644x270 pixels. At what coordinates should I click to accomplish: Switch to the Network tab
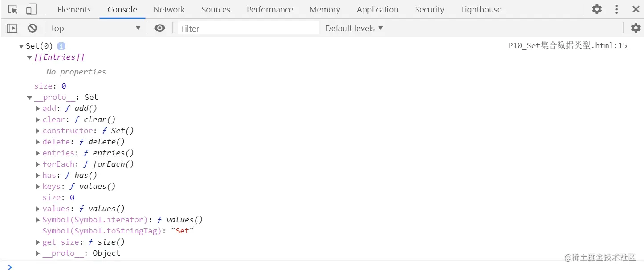169,9
